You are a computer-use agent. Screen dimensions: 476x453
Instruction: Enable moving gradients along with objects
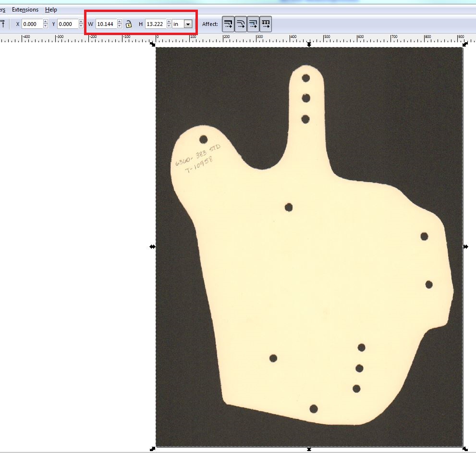click(253, 24)
